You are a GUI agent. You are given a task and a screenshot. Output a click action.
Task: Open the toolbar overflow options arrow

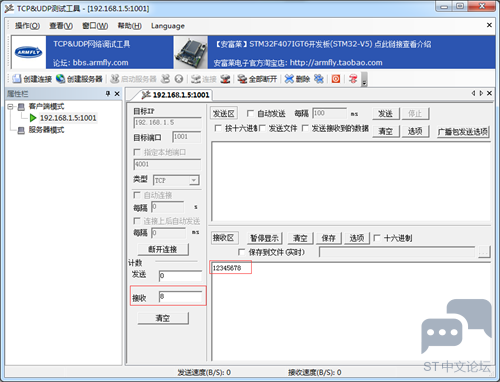point(364,80)
